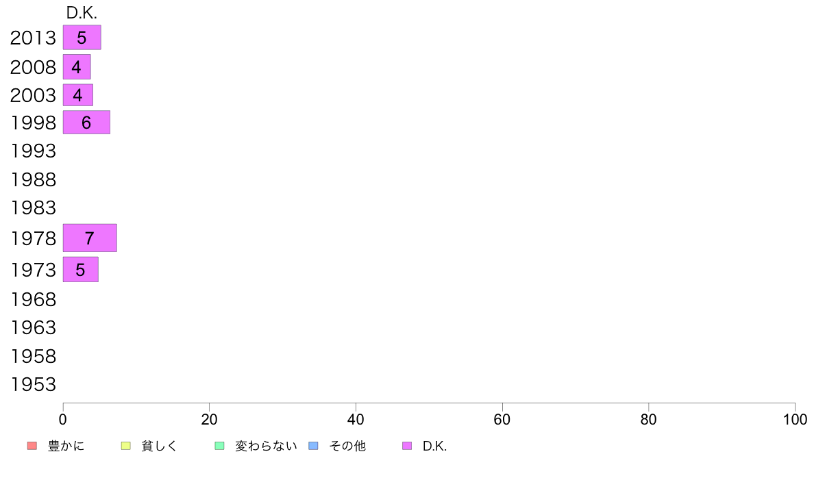
Task: Select the 1973 bar showing 5
Action: [80, 269]
